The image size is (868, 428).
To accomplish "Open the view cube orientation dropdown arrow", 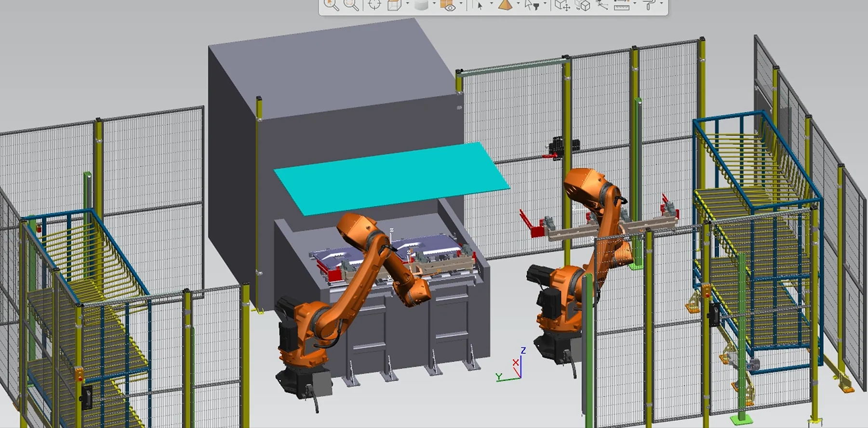I will pos(407,3).
